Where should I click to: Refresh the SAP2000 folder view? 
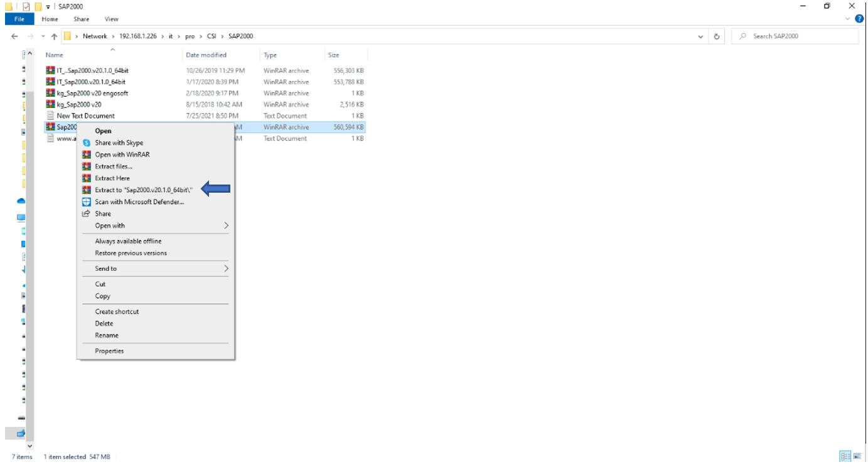click(x=717, y=36)
